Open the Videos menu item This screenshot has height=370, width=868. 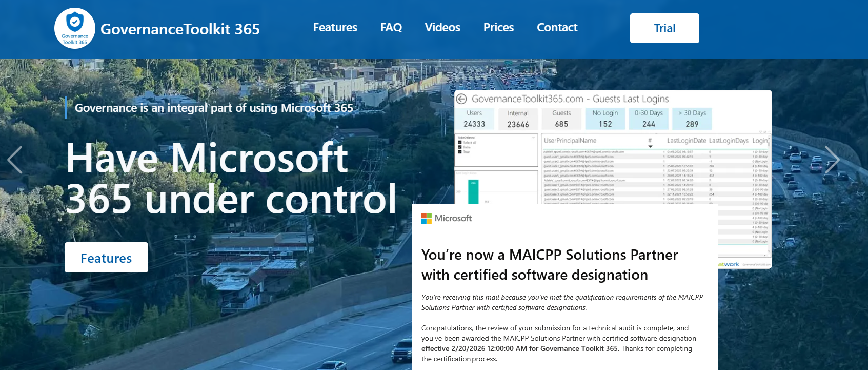[442, 28]
